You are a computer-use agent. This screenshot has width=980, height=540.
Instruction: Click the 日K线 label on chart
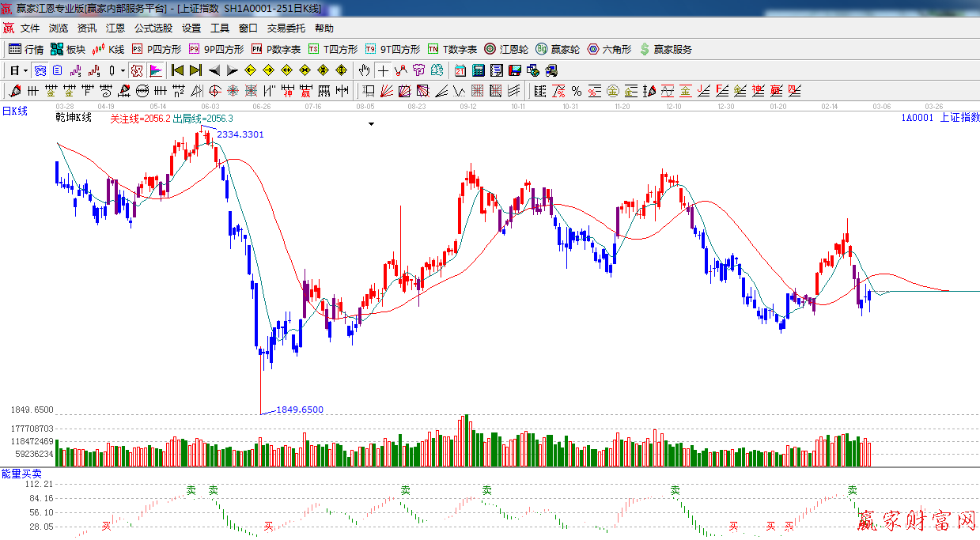click(x=14, y=111)
